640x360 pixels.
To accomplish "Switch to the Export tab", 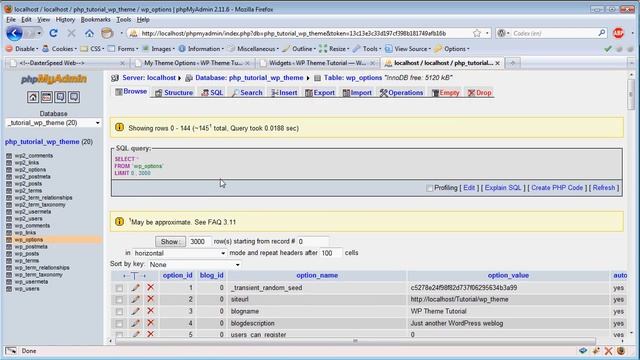I will (x=320, y=93).
